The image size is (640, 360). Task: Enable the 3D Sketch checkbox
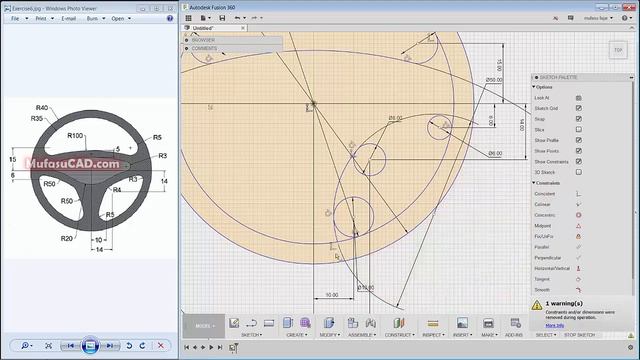[578, 172]
